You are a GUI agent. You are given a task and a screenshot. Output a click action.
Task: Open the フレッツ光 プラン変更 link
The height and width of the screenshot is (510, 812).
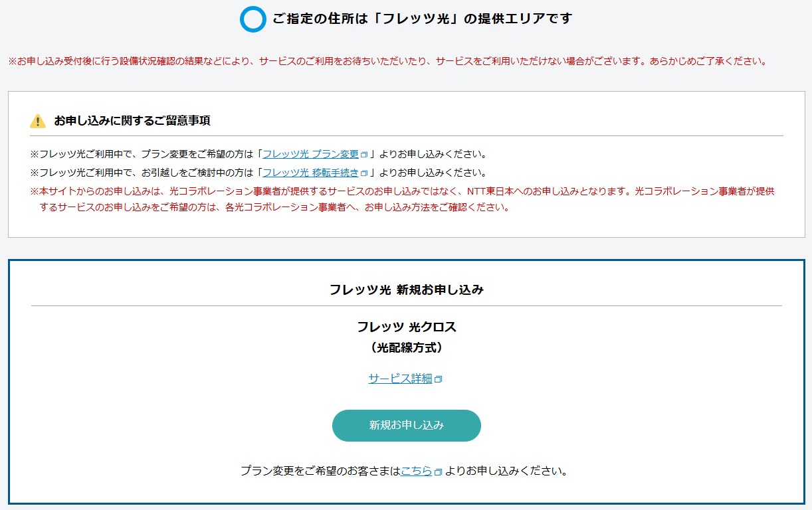(x=311, y=154)
